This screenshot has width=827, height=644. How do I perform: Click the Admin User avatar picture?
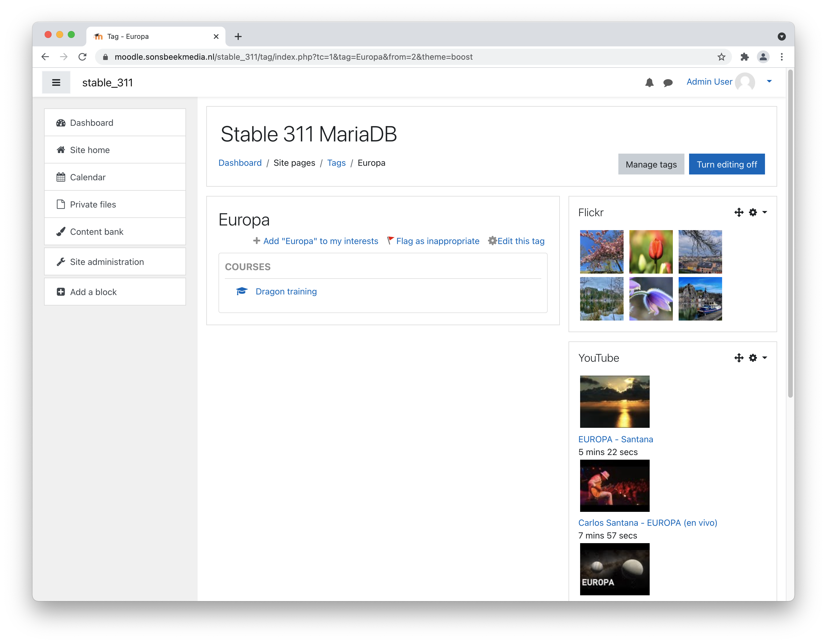coord(745,82)
